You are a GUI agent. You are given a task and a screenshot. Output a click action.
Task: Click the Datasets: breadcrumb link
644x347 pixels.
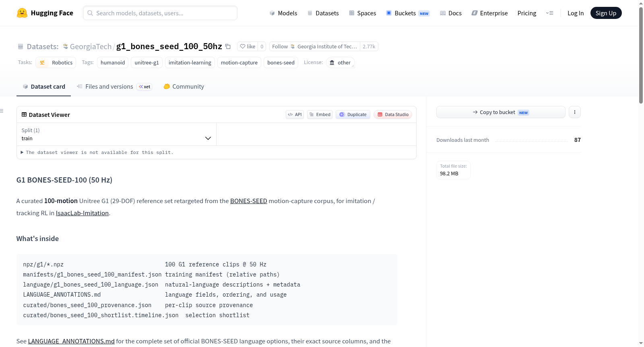pos(43,46)
